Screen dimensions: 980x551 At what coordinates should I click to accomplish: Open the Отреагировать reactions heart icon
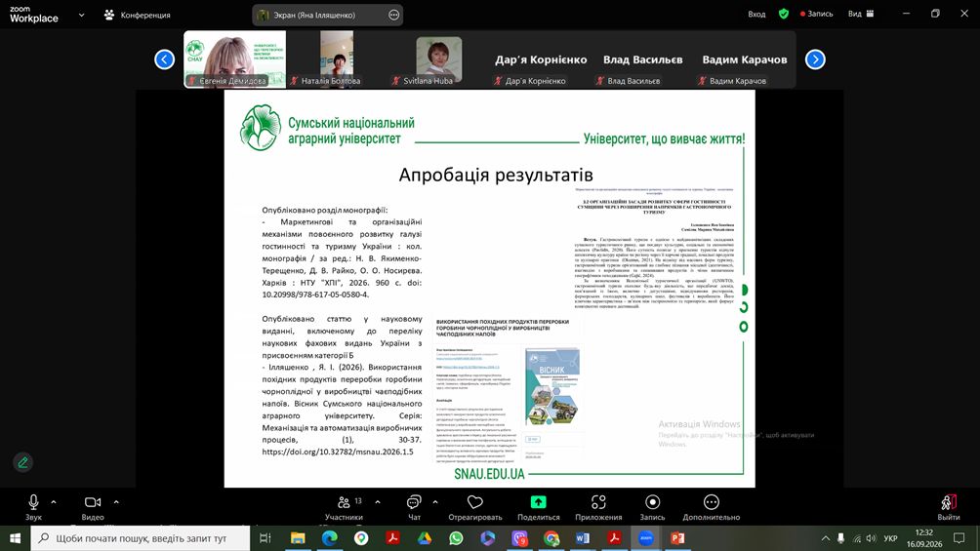pos(475,502)
